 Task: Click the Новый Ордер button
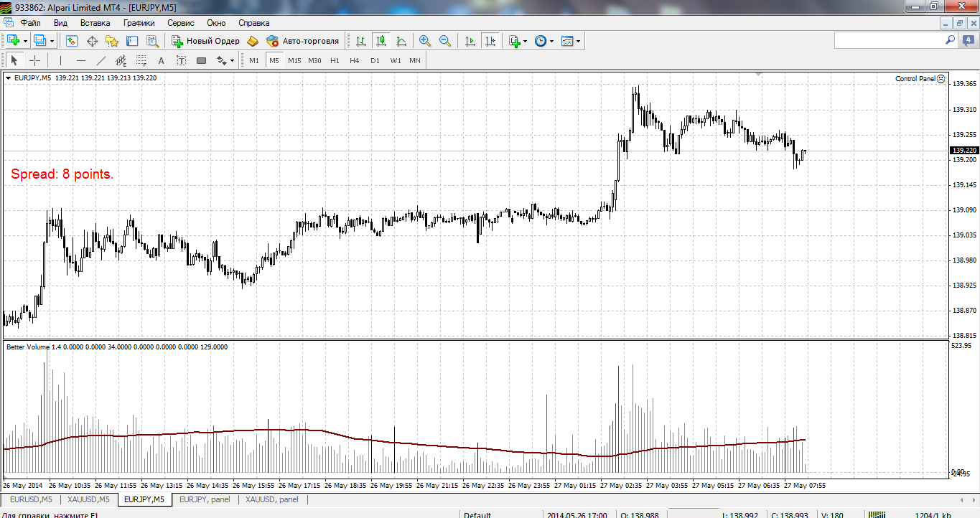tap(205, 41)
